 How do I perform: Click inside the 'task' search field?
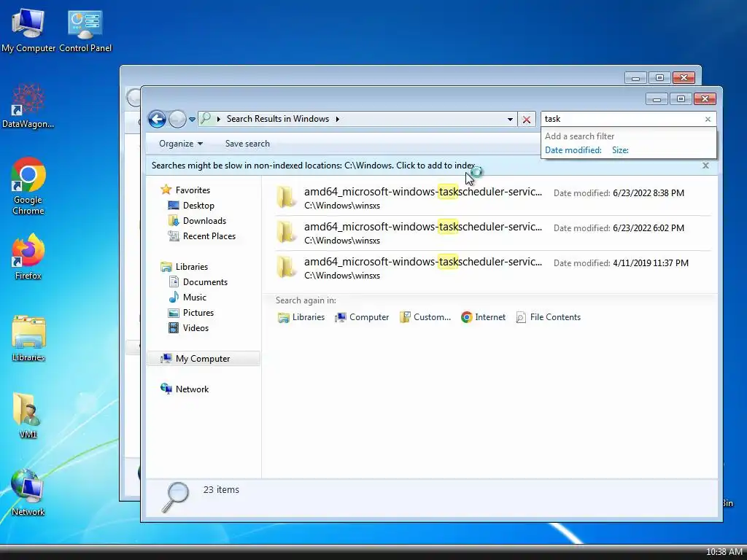coord(622,119)
